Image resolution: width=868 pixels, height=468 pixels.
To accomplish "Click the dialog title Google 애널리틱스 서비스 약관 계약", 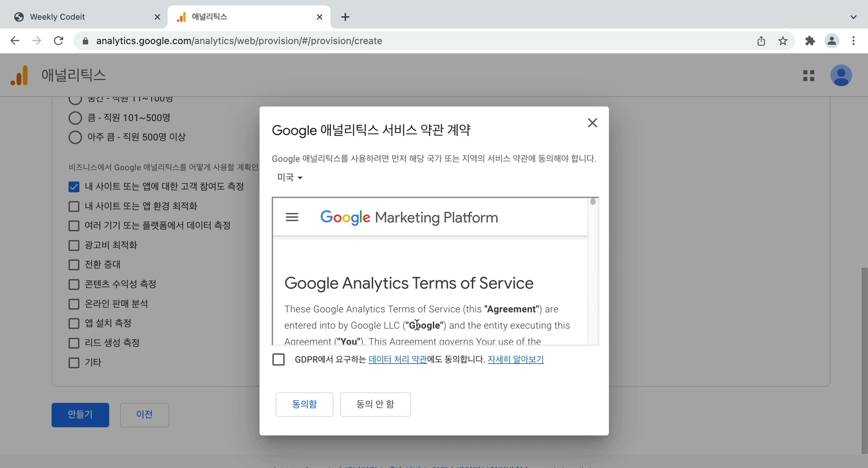I will point(371,130).
